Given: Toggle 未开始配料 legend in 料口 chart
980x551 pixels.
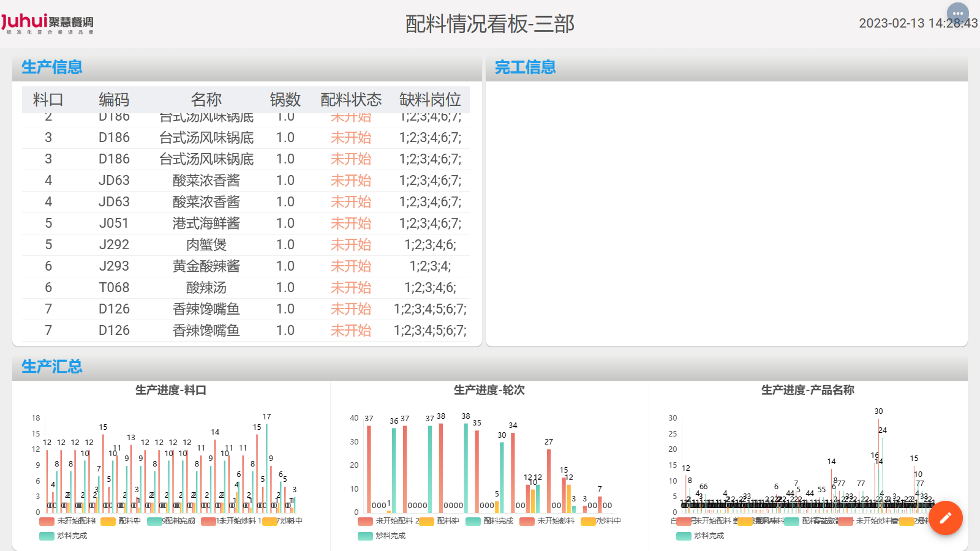Looking at the screenshot, I should tap(47, 521).
